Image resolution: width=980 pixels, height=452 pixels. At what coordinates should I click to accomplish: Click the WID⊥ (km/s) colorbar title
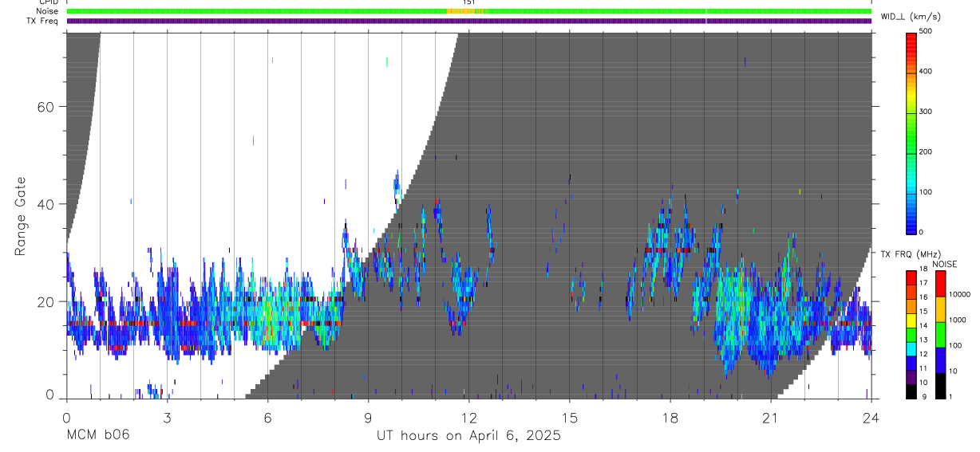click(x=912, y=17)
